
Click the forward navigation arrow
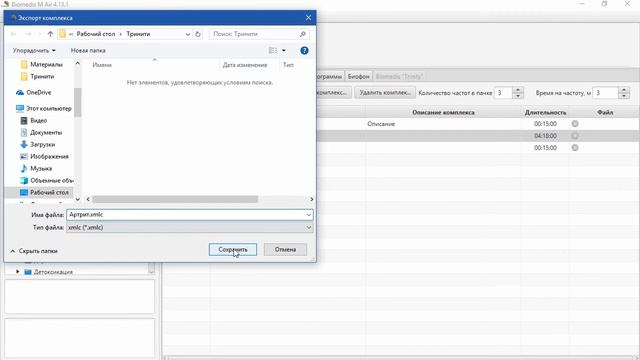pos(28,34)
